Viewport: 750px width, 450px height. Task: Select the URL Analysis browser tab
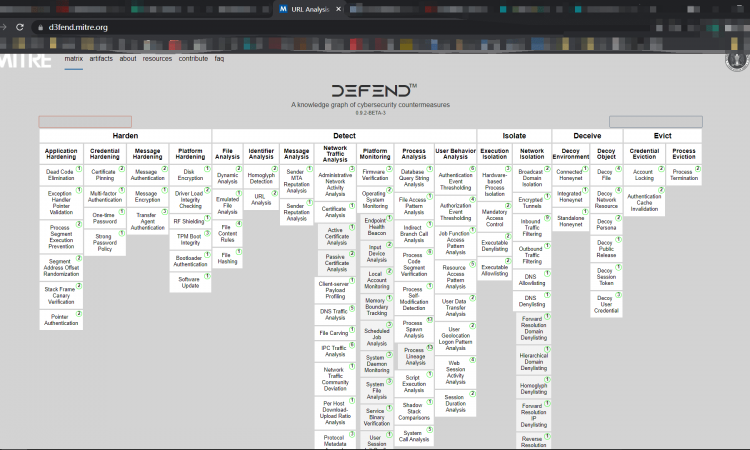coord(310,9)
